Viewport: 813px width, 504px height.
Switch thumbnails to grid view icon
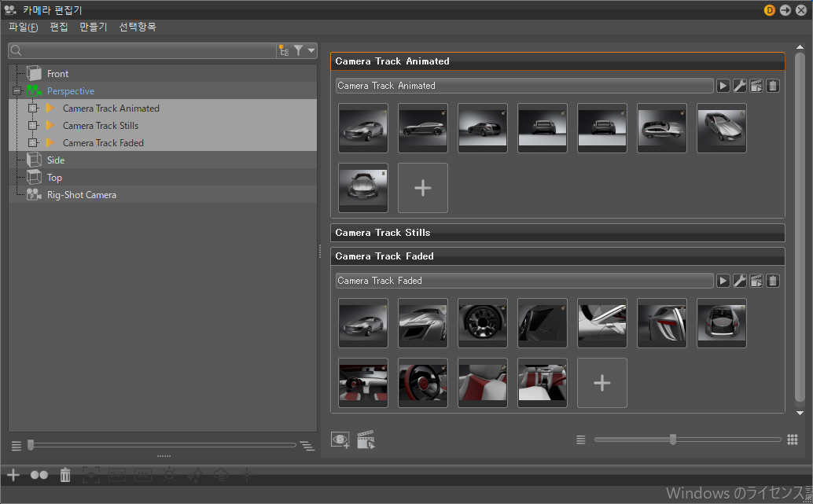pos(793,440)
